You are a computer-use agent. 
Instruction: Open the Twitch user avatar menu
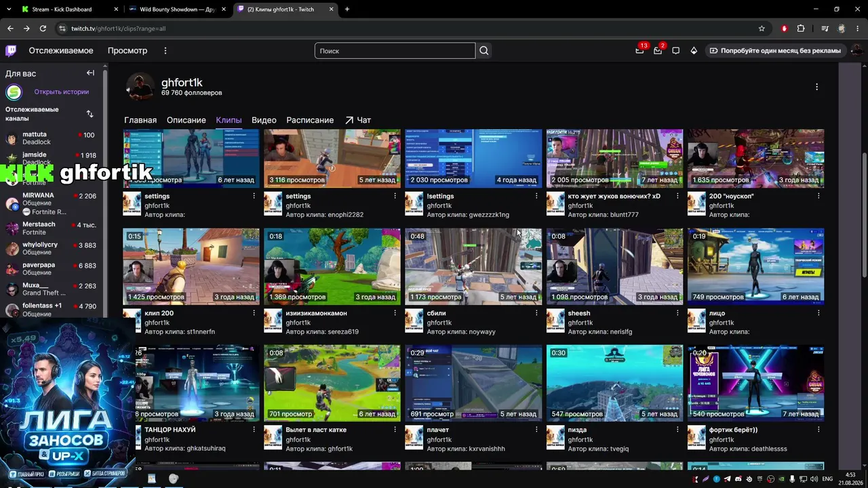coord(857,51)
